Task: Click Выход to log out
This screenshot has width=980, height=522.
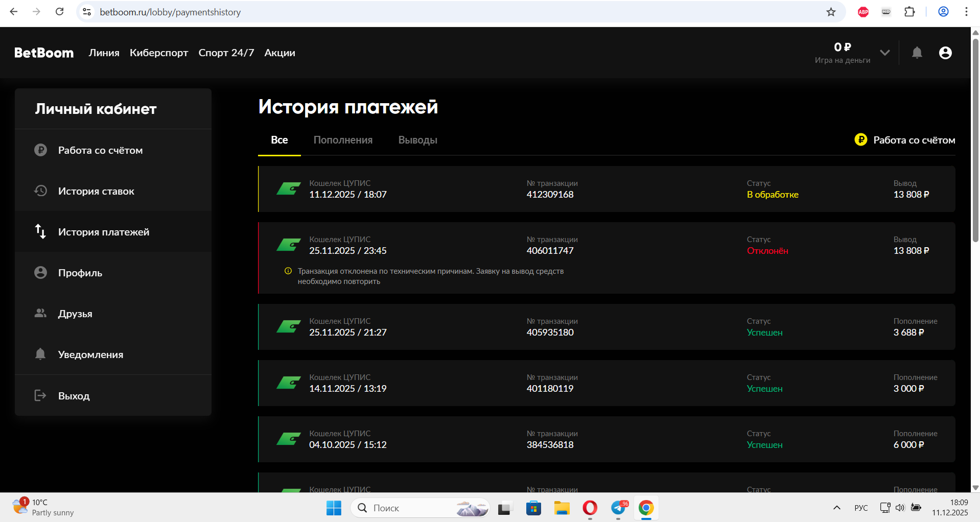Action: pyautogui.click(x=74, y=396)
